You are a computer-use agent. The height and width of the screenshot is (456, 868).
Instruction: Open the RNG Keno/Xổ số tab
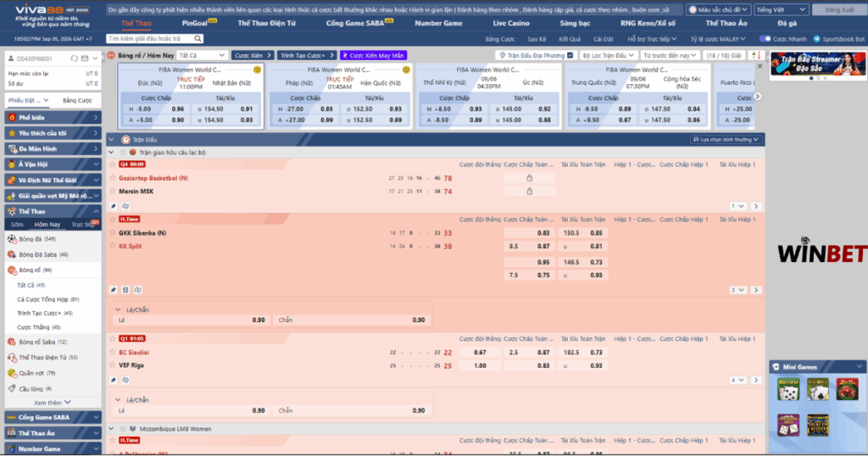(x=647, y=23)
